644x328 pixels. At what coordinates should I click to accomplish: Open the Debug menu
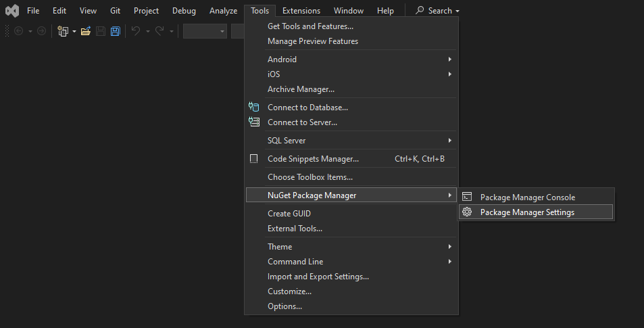click(x=184, y=11)
